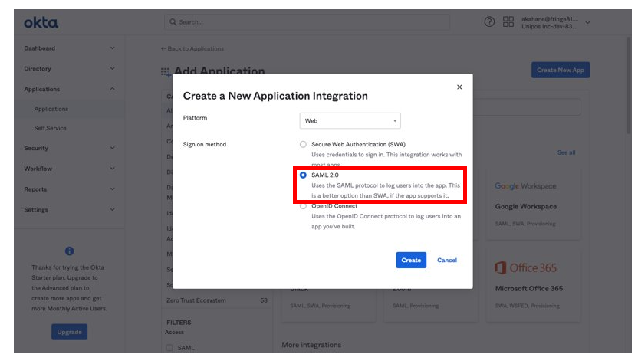Select Secure Web Authentication (SWA) radio button

coord(303,144)
